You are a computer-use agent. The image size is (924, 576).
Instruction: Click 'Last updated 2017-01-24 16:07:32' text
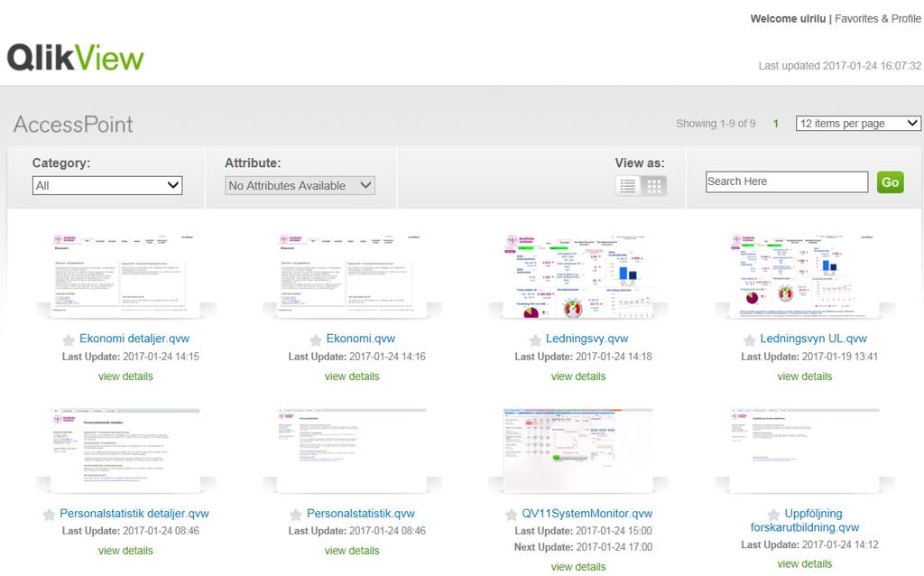(x=840, y=65)
